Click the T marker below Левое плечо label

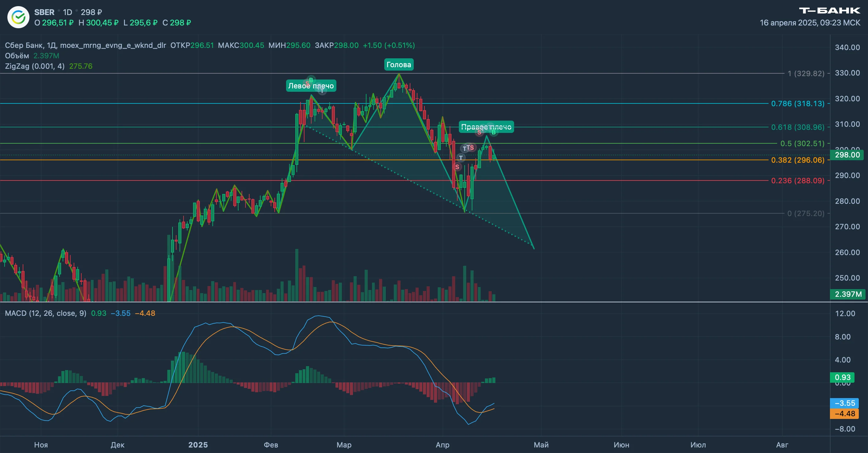click(323, 91)
